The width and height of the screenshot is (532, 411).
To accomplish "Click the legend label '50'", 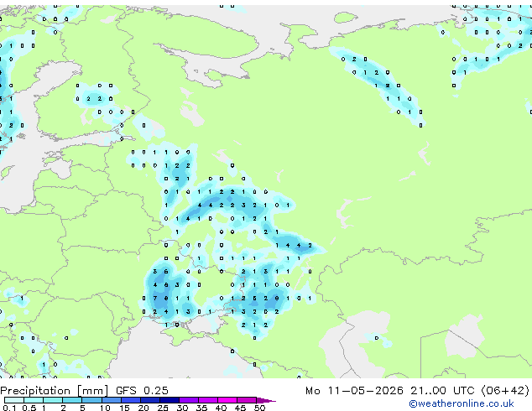I will point(259,408).
